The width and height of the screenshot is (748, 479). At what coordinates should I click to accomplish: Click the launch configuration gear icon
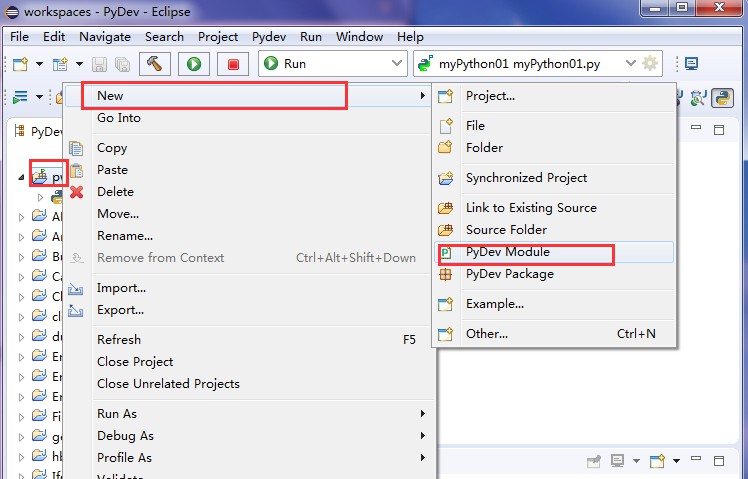click(x=650, y=63)
